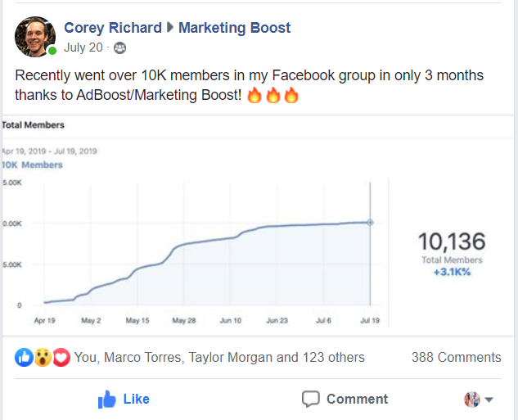Click the heart love reaction icon

61,358
